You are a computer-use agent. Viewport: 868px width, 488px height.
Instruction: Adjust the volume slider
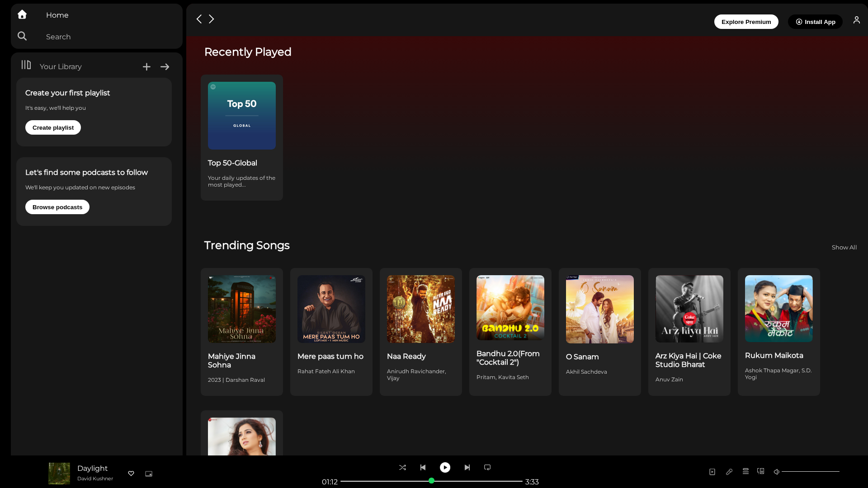(811, 472)
